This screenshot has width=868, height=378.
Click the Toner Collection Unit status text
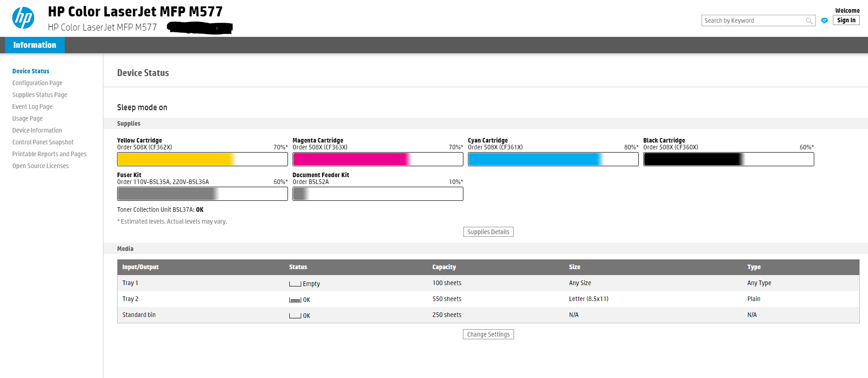pyautogui.click(x=160, y=209)
